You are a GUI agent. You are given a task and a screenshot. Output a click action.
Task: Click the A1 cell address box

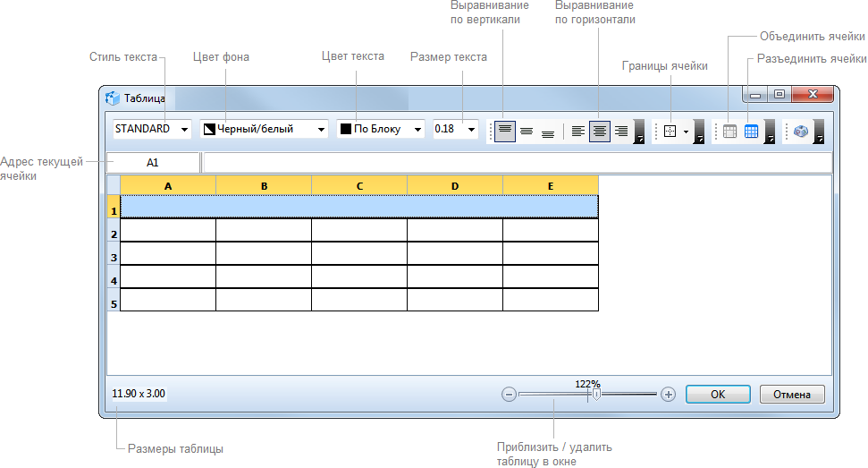click(153, 163)
